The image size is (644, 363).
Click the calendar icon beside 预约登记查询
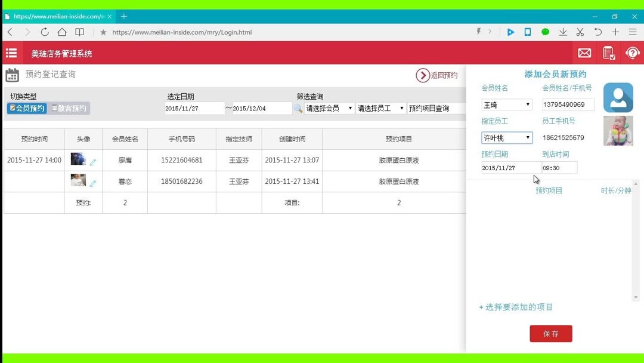point(12,74)
